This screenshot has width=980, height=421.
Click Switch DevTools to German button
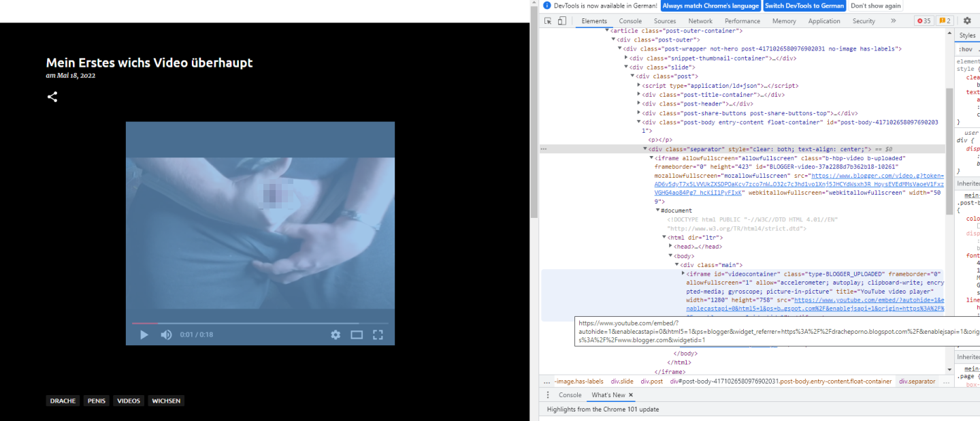804,5
